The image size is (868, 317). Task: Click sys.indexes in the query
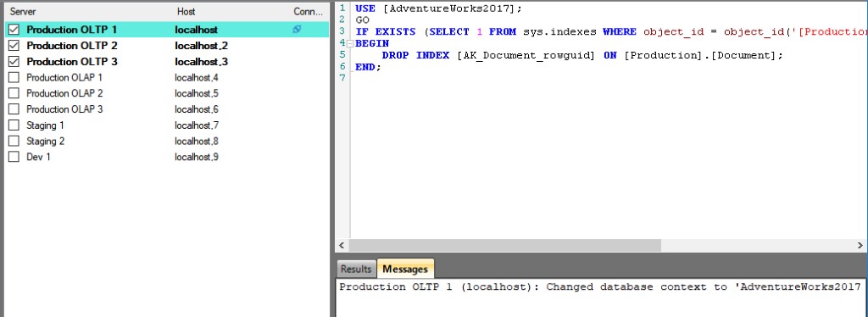pyautogui.click(x=559, y=31)
